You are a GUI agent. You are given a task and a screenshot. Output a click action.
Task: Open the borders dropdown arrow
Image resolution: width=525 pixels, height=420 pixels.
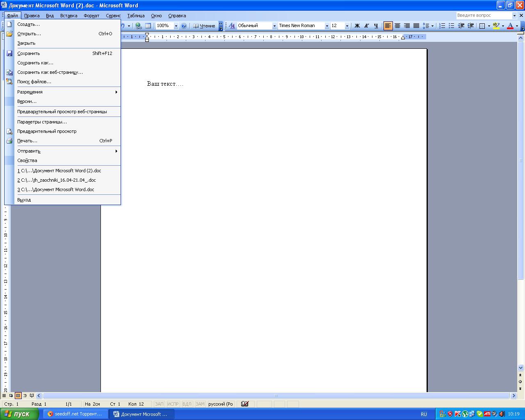pos(489,26)
